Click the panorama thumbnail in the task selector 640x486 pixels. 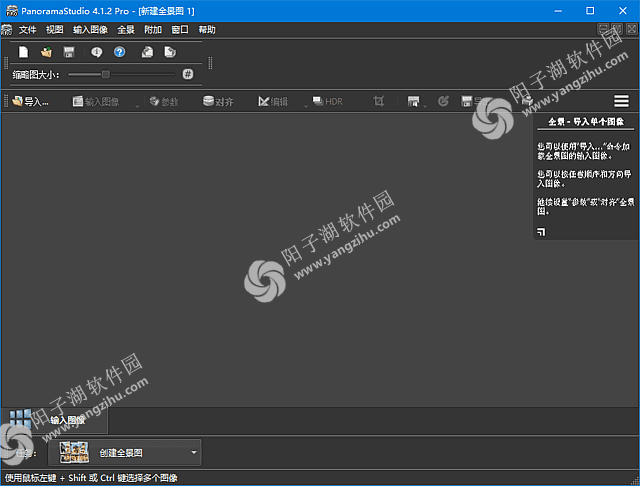74,453
